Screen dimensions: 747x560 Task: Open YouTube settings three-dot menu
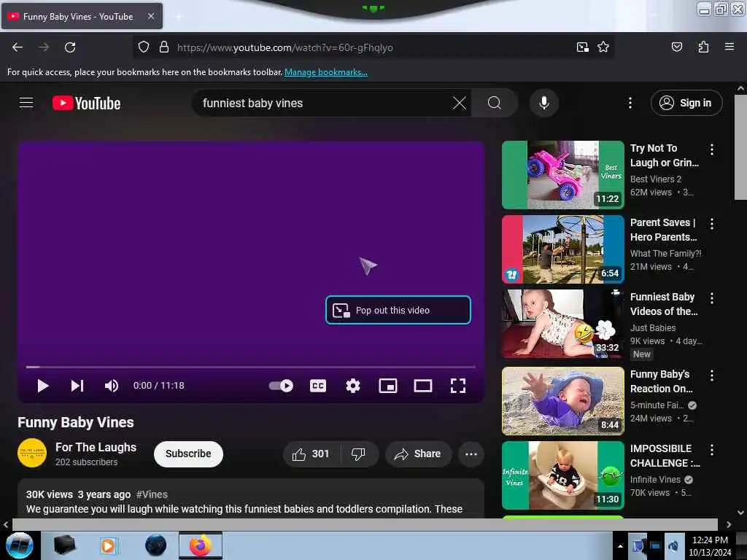pyautogui.click(x=630, y=103)
